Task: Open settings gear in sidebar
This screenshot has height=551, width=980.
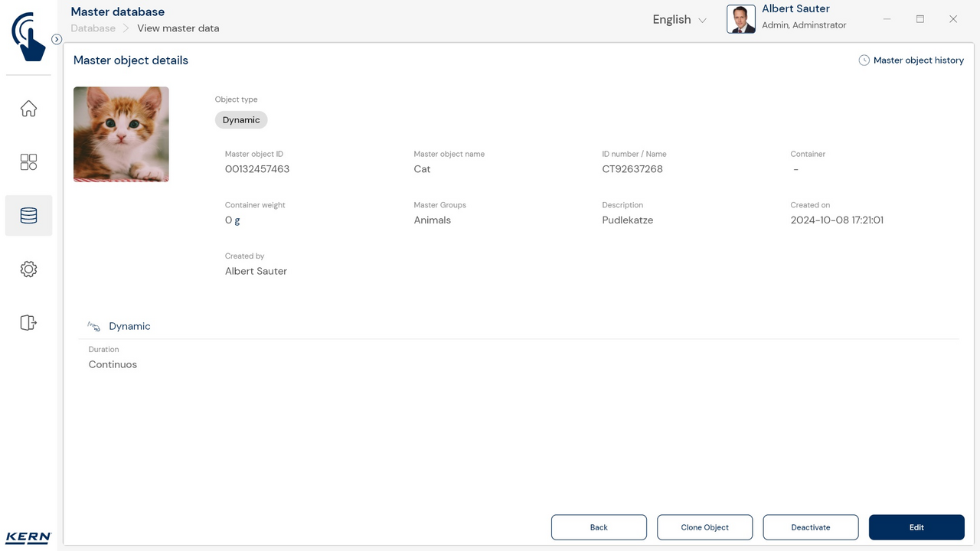Action: (x=28, y=269)
